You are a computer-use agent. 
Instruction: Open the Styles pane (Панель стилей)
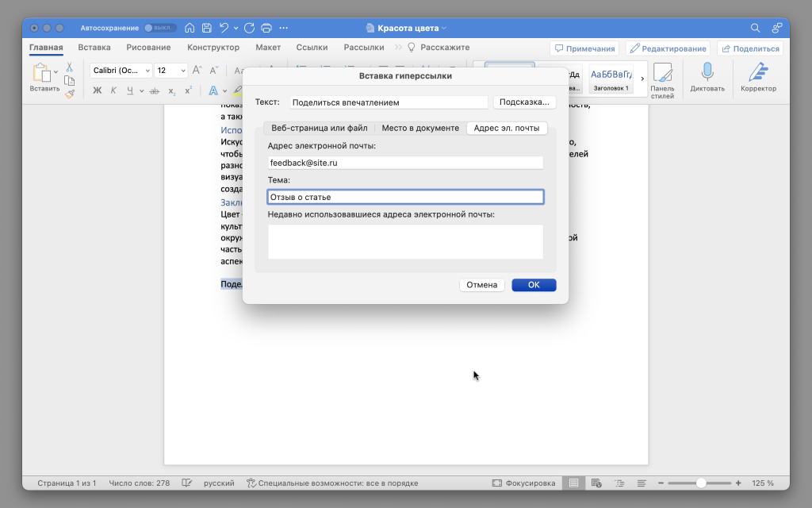(x=662, y=79)
